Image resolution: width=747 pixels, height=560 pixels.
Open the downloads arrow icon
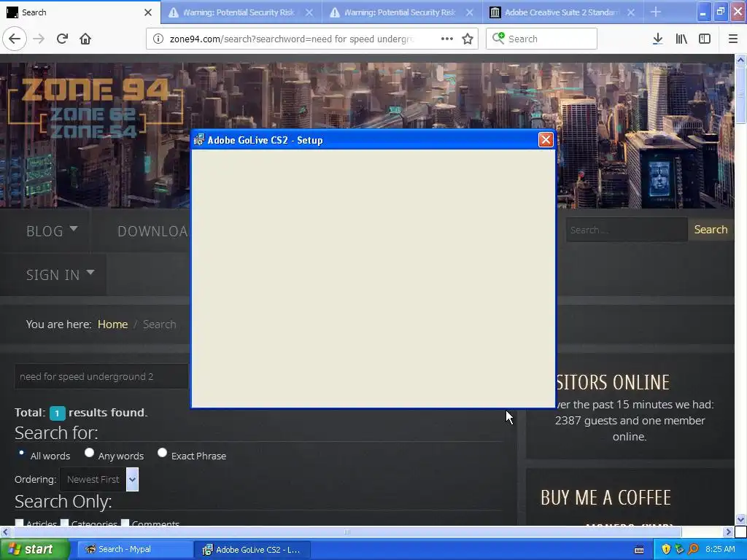657,39
